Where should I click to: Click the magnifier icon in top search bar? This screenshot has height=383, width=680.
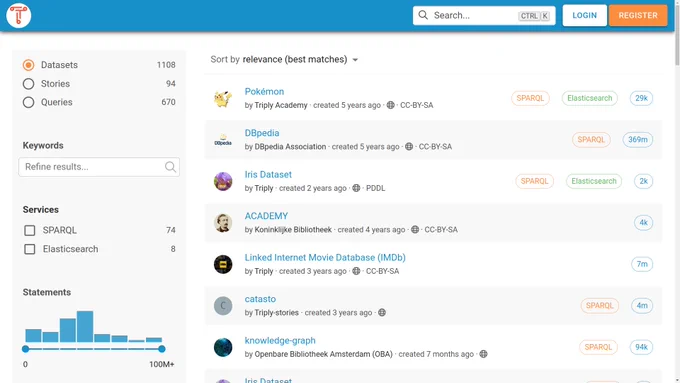coord(423,15)
